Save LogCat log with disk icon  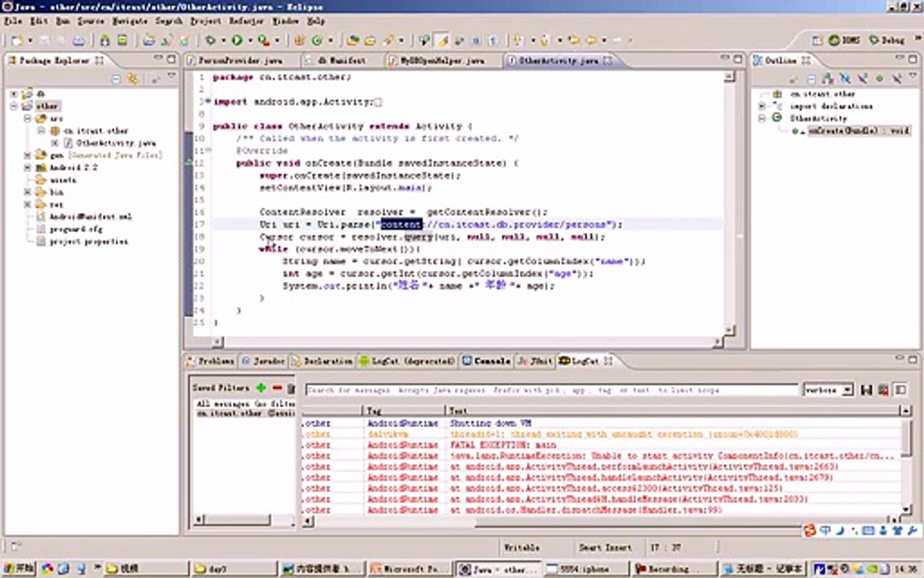point(866,390)
